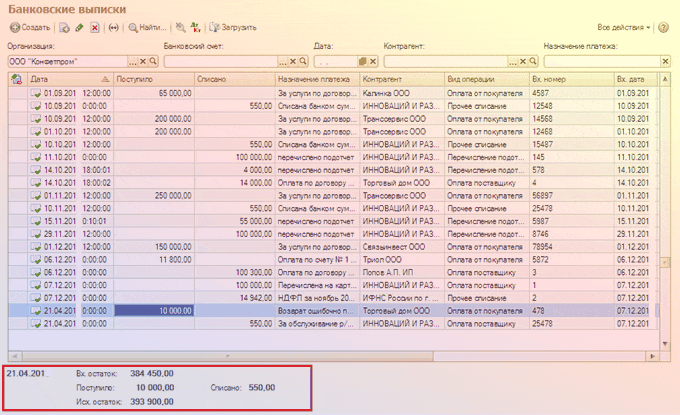Click the copy document icon
The height and width of the screenshot is (415, 680).
click(64, 28)
